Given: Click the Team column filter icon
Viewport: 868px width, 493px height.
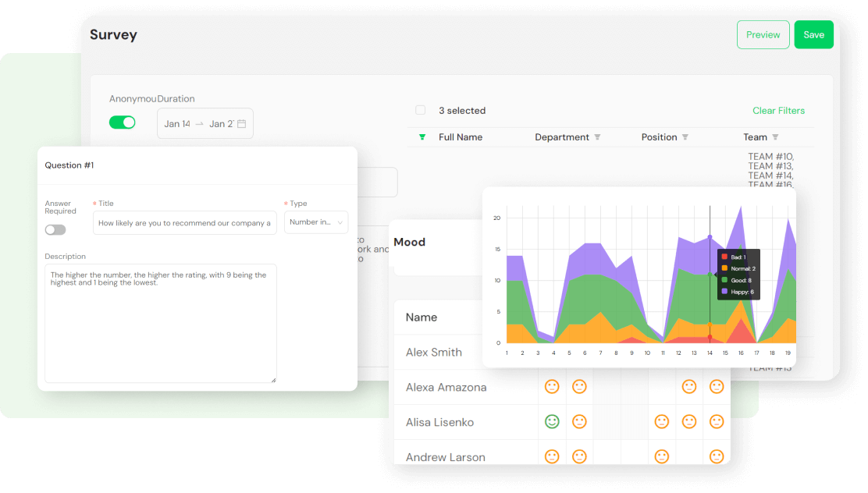Looking at the screenshot, I should [x=775, y=137].
